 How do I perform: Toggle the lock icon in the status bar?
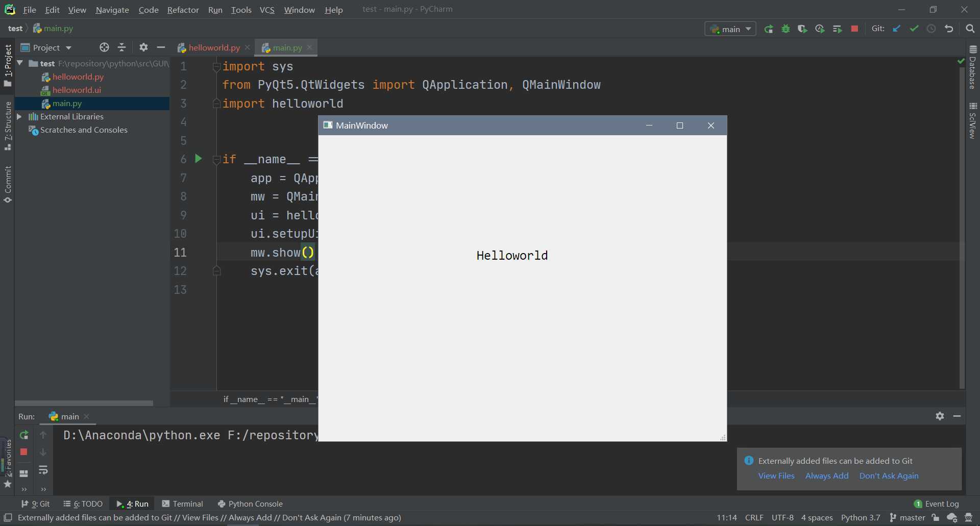click(x=936, y=518)
